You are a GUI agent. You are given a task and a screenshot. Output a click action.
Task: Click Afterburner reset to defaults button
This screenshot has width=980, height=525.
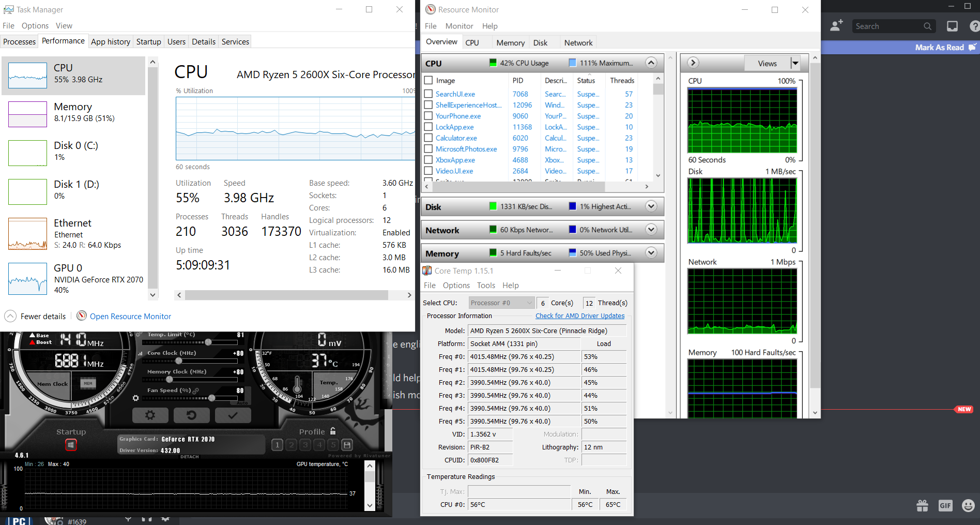[191, 415]
